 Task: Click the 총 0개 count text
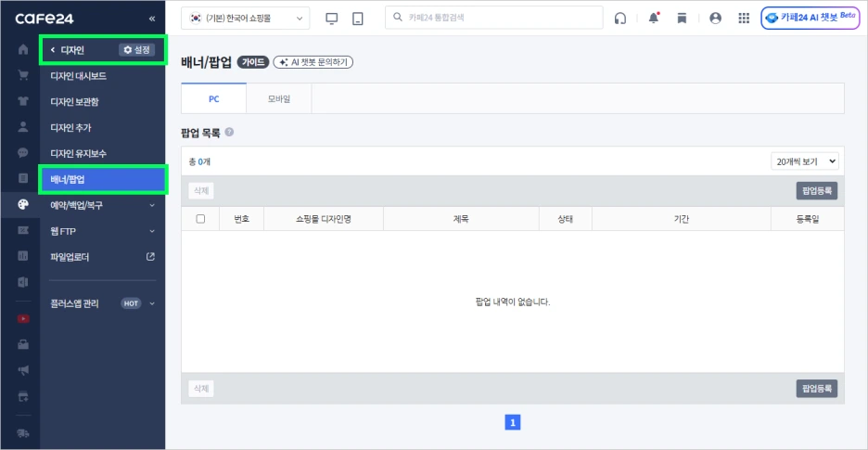(199, 161)
